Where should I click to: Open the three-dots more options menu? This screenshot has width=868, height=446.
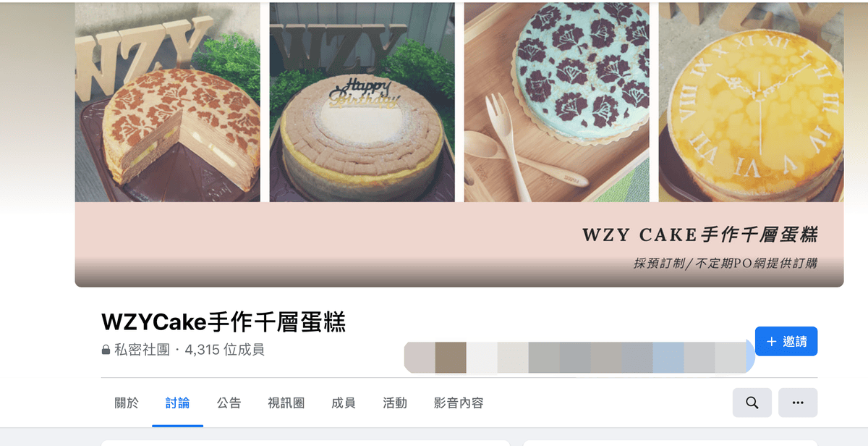point(798,403)
